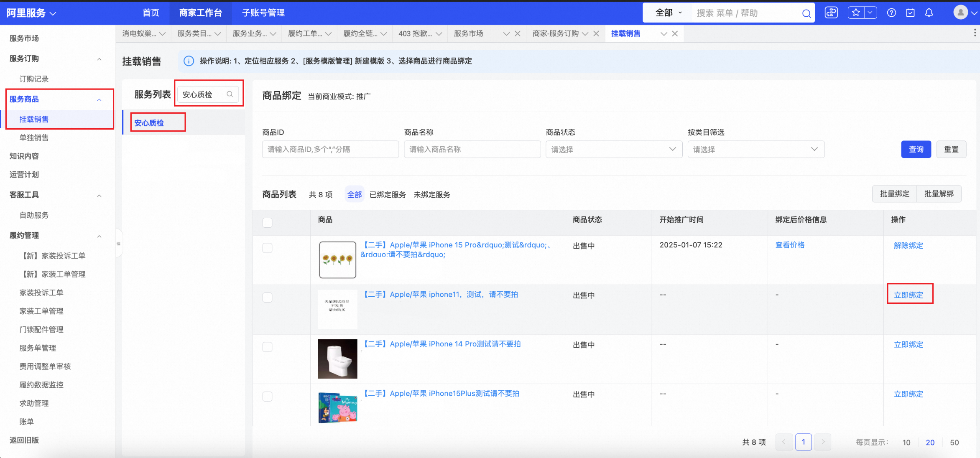Viewport: 980px width, 458px height.
Task: Open 订购记录 in the sidebar
Action: (x=34, y=79)
